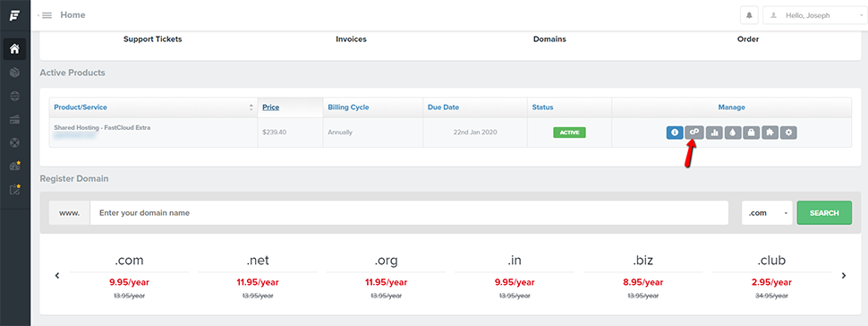Click the green SEARCH button

[x=824, y=213]
